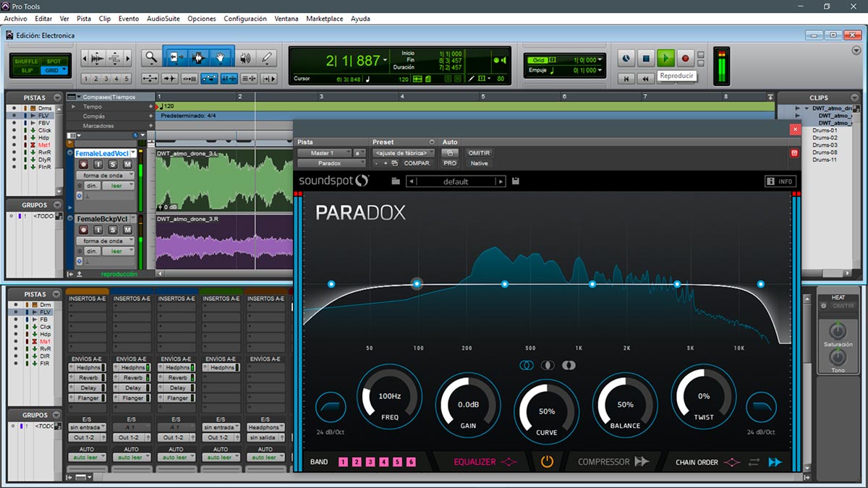Click the INFO button in Paradox
This screenshot has width=868, height=488.
pos(780,181)
